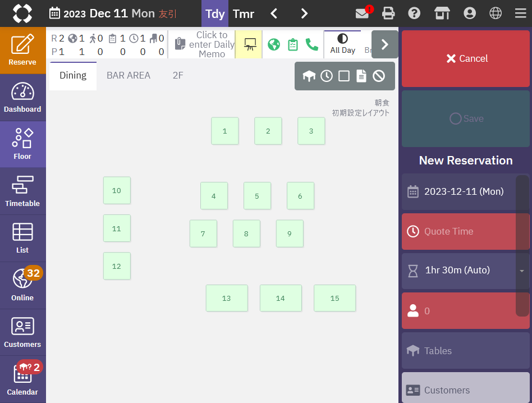Click the help question mark icon
The width and height of the screenshot is (532, 403).
click(414, 13)
